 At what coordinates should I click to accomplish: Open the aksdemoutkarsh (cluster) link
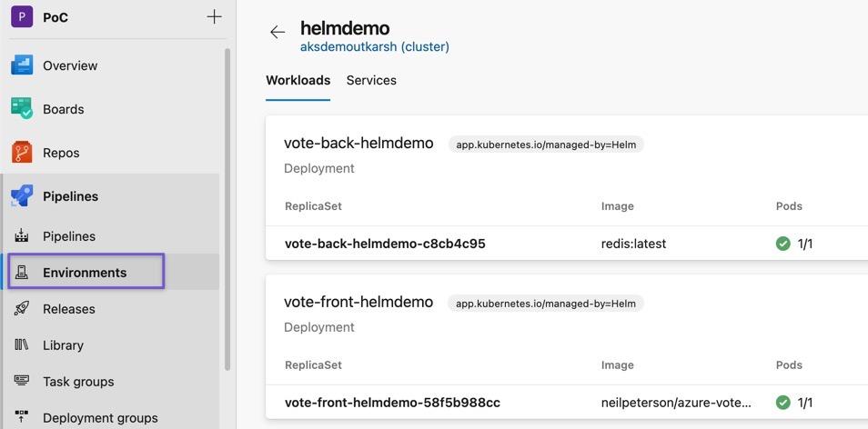374,46
